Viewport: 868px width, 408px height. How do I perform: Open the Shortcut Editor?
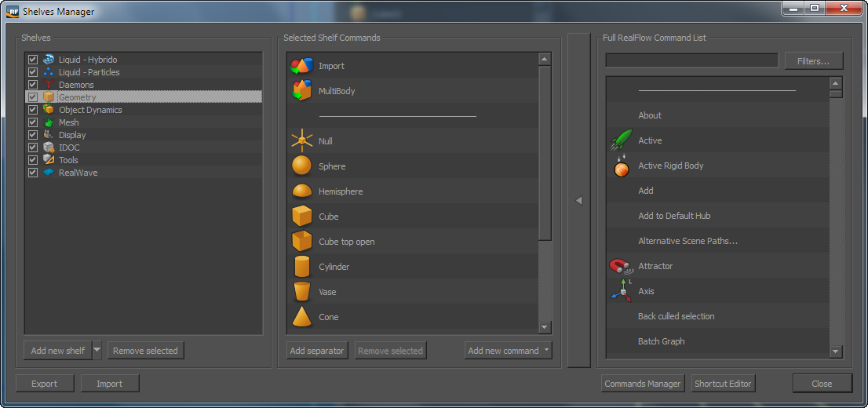(x=723, y=384)
